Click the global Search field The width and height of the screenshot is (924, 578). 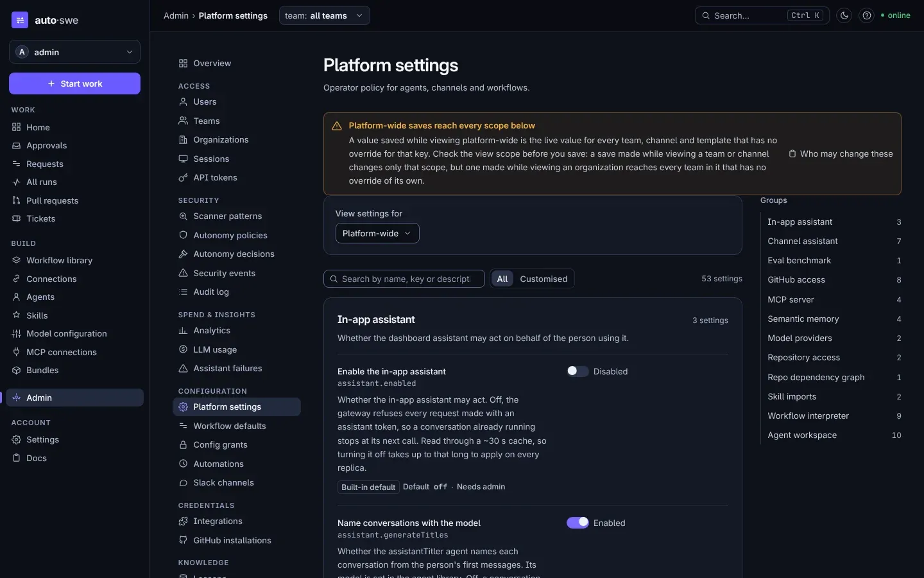tap(762, 15)
